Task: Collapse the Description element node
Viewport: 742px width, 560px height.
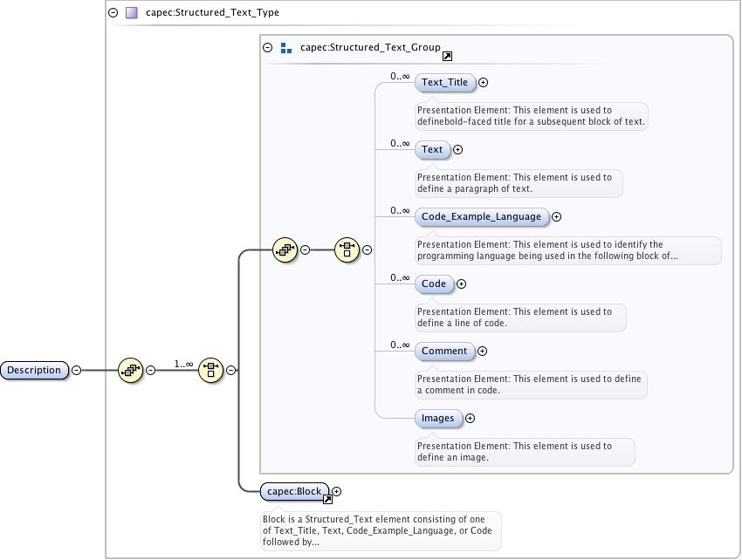Action: (76, 370)
